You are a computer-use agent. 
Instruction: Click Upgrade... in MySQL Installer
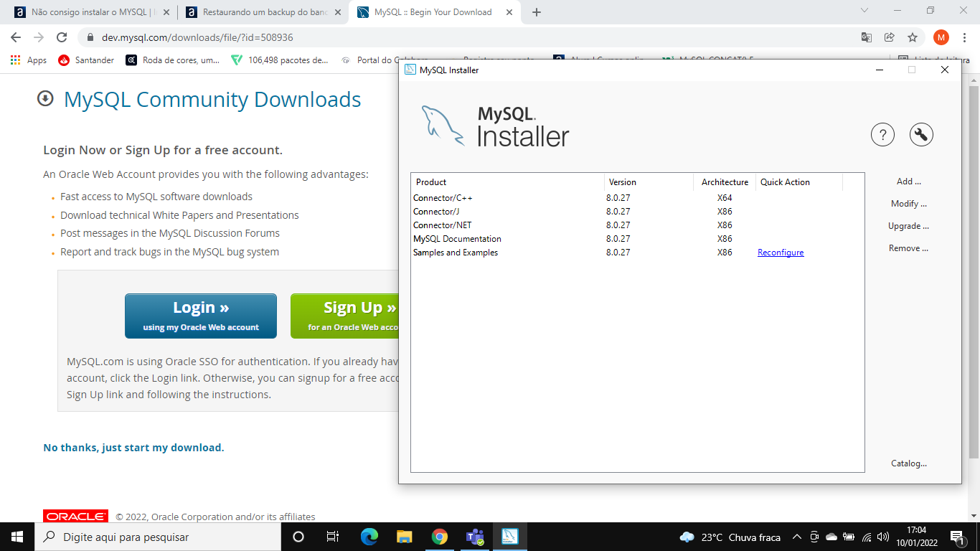click(909, 226)
